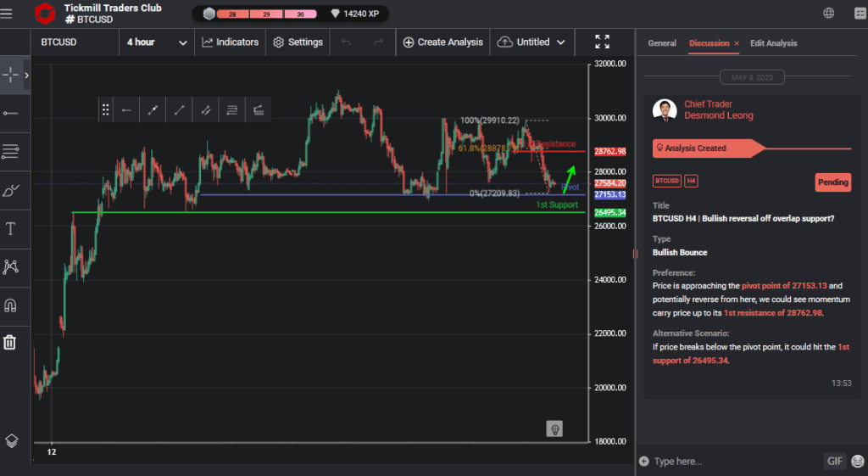This screenshot has height=476, width=868.
Task: Select the brush drawing tool
Action: pos(10,190)
